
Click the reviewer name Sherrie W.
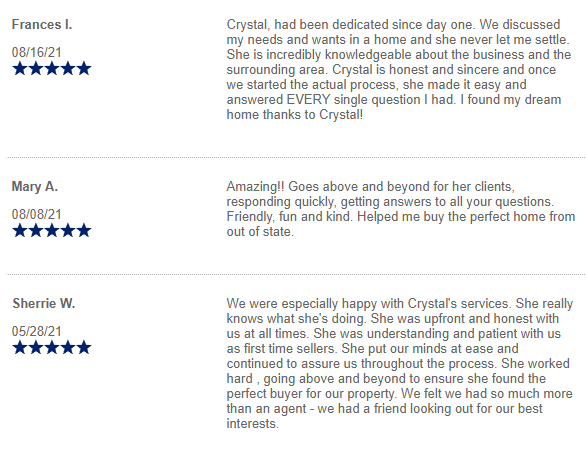[x=44, y=303]
